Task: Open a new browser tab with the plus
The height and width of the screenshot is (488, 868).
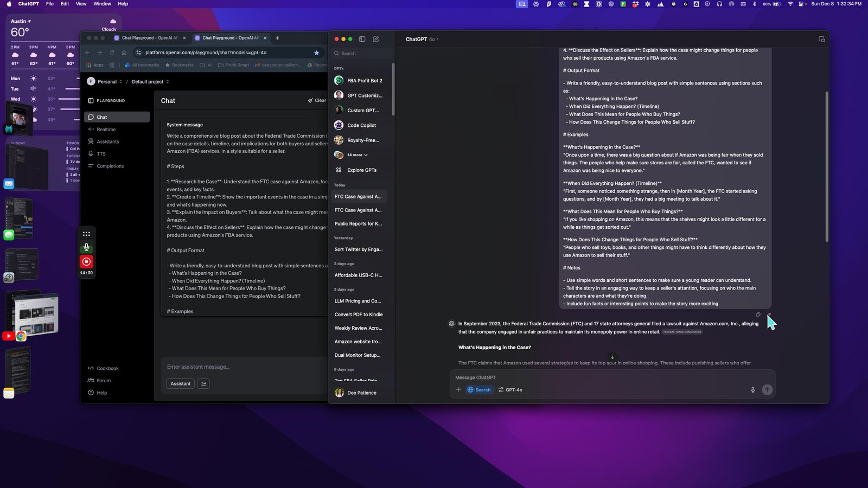Action: pos(277,38)
